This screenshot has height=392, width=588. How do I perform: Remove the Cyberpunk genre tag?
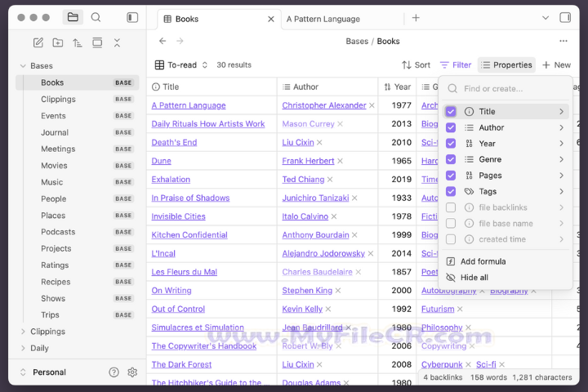[468, 364]
